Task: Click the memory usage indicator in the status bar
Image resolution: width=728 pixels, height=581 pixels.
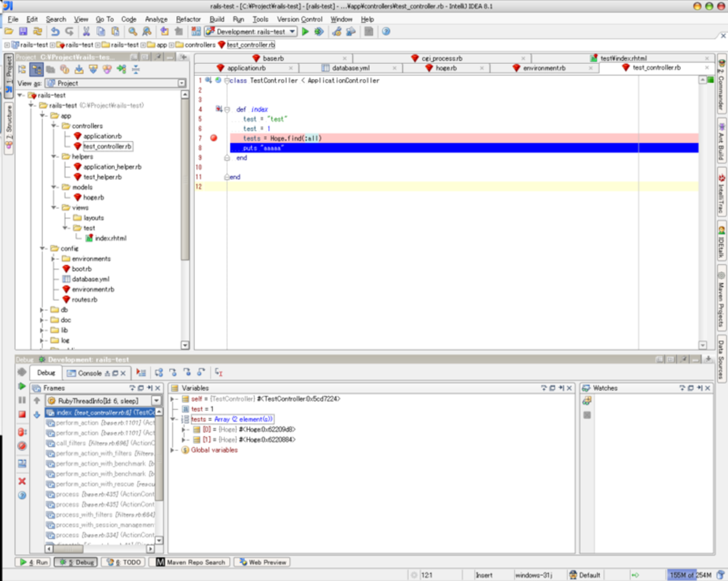Action: tap(690, 575)
